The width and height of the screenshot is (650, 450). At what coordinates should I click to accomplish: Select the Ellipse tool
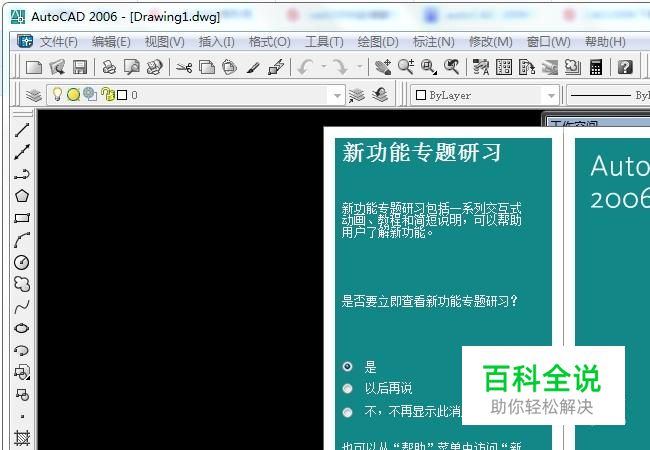click(22, 329)
